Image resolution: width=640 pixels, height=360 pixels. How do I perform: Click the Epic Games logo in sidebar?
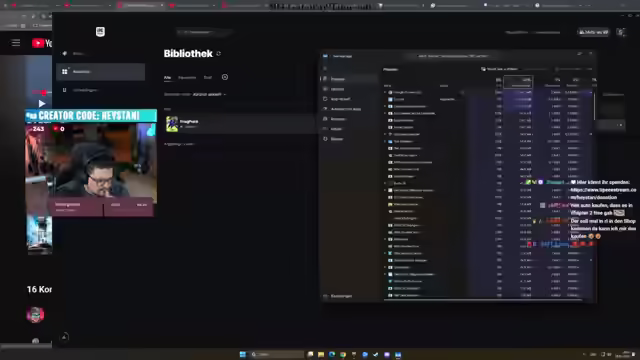pyautogui.click(x=100, y=31)
